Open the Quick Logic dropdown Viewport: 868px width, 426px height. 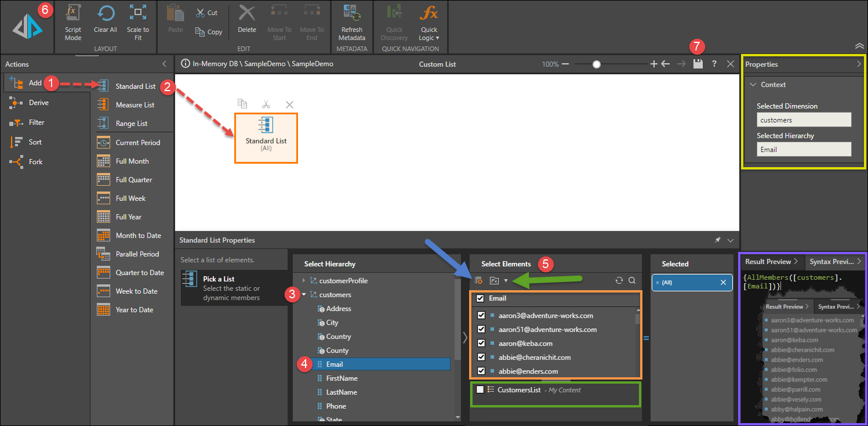[x=429, y=23]
